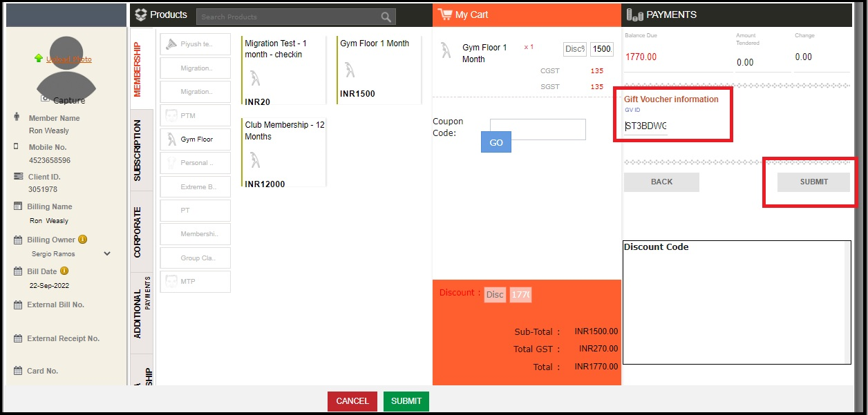
Task: Click BACK in the Payments panel
Action: (x=661, y=182)
